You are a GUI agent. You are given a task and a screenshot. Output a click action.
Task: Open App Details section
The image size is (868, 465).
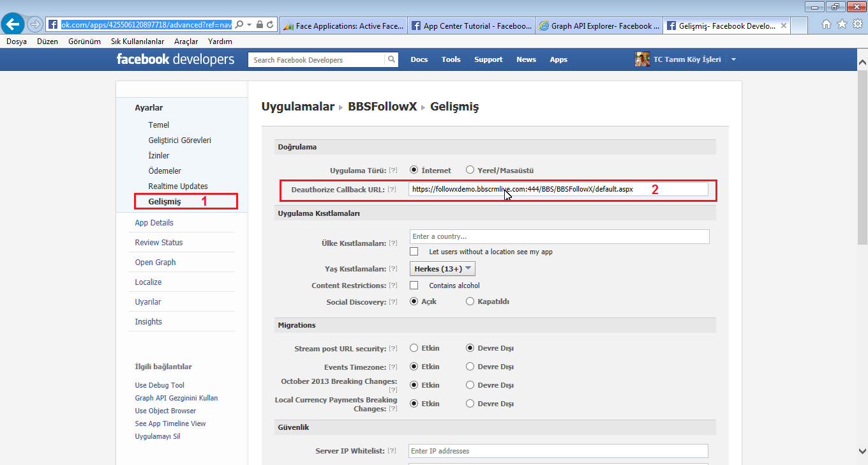154,223
